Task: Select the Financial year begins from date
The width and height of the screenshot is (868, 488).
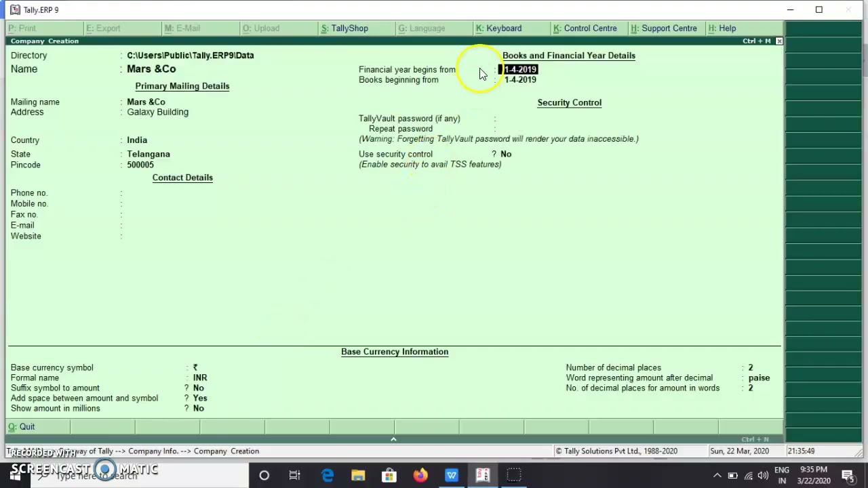Action: coord(520,70)
